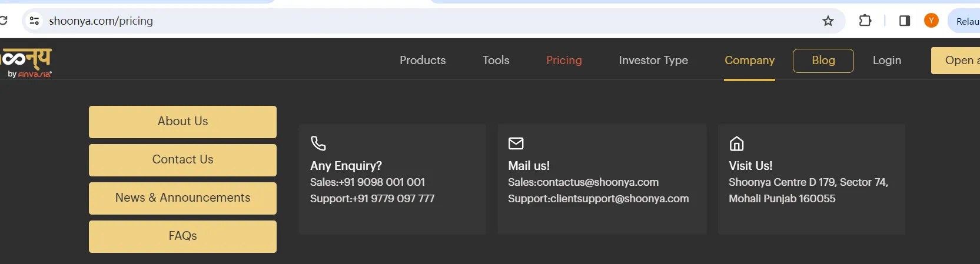This screenshot has height=264, width=980.
Task: Click the Mohali Punjab 160055 text
Action: (782, 199)
